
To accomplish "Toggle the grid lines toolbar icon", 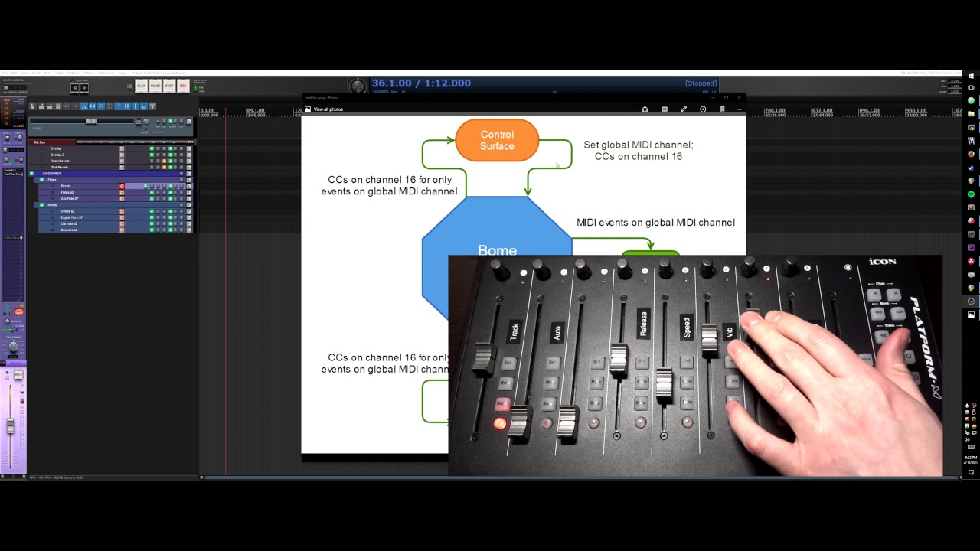I will coord(126,106).
